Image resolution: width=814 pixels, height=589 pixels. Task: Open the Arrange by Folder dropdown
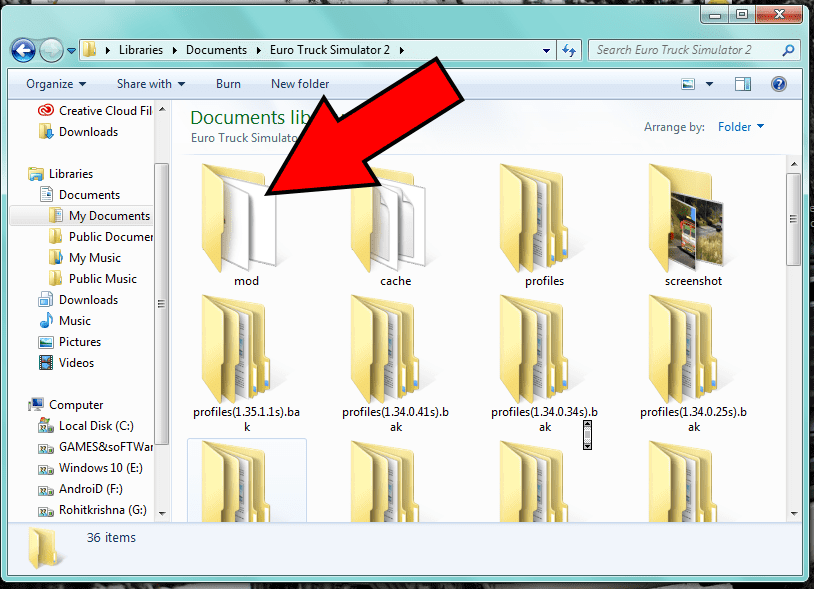(x=741, y=127)
